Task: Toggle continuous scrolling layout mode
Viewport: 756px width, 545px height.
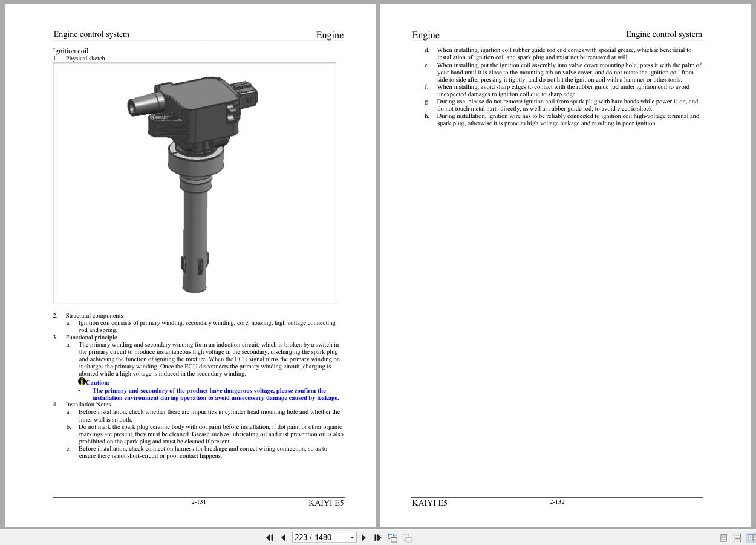Action: [737, 537]
